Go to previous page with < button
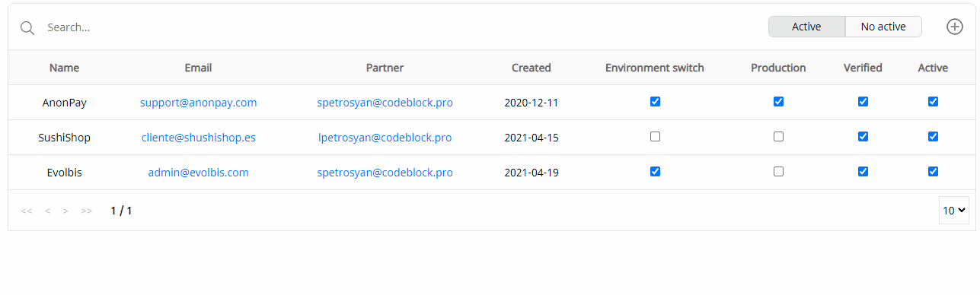Viewport: 980px width, 295px height. (x=47, y=211)
